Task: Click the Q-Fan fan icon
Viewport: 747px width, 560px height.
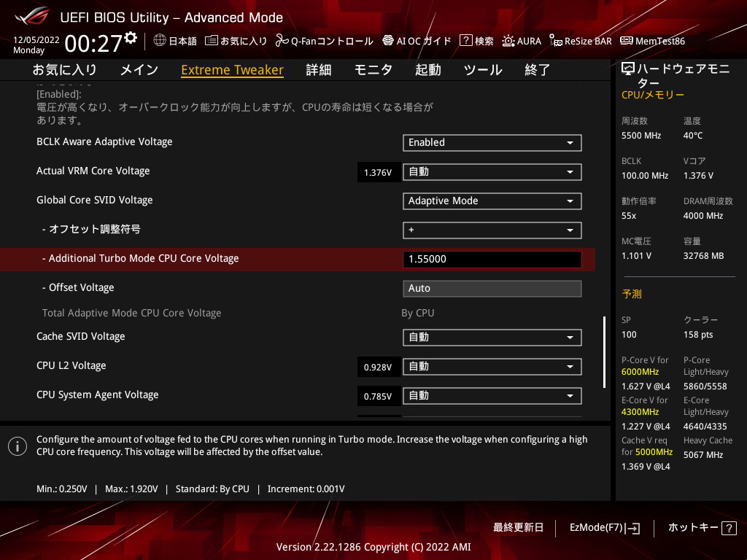Action: coord(282,41)
